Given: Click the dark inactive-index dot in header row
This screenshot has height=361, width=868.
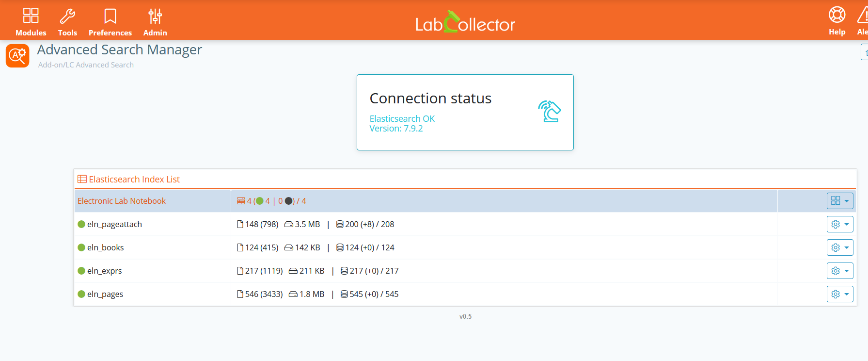Looking at the screenshot, I should (288, 201).
